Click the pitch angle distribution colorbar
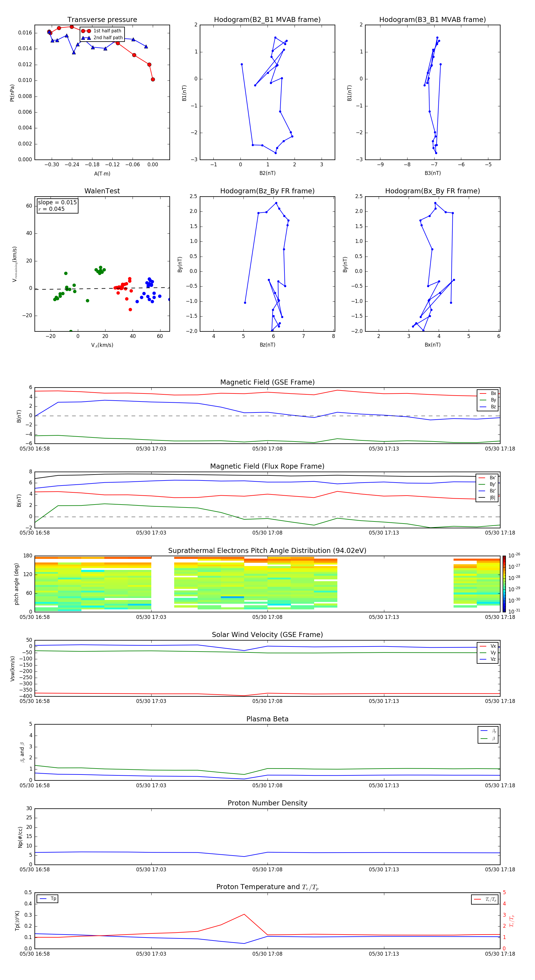 coord(504,584)
